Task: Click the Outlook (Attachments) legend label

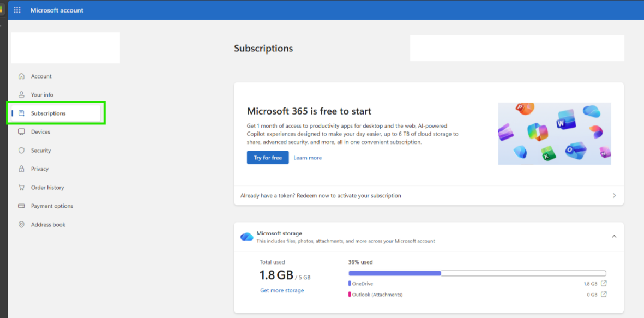Action: (x=377, y=295)
